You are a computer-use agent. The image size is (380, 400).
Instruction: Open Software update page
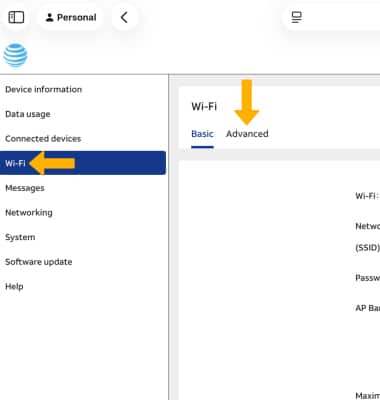[x=39, y=262]
